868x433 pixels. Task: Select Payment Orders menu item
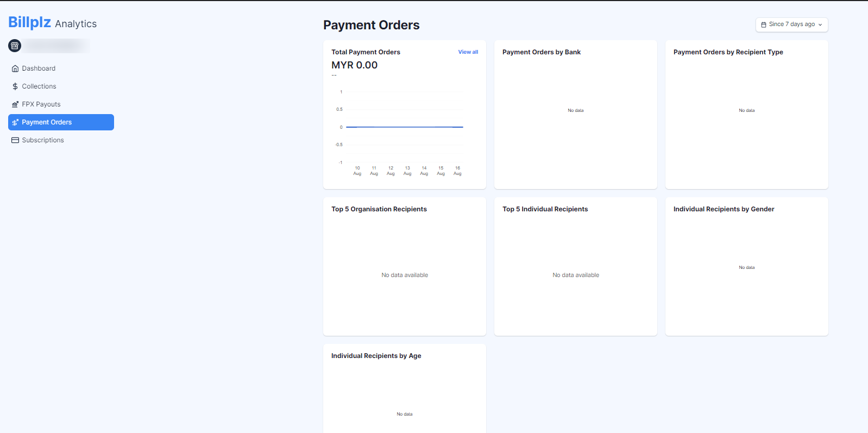click(x=61, y=122)
